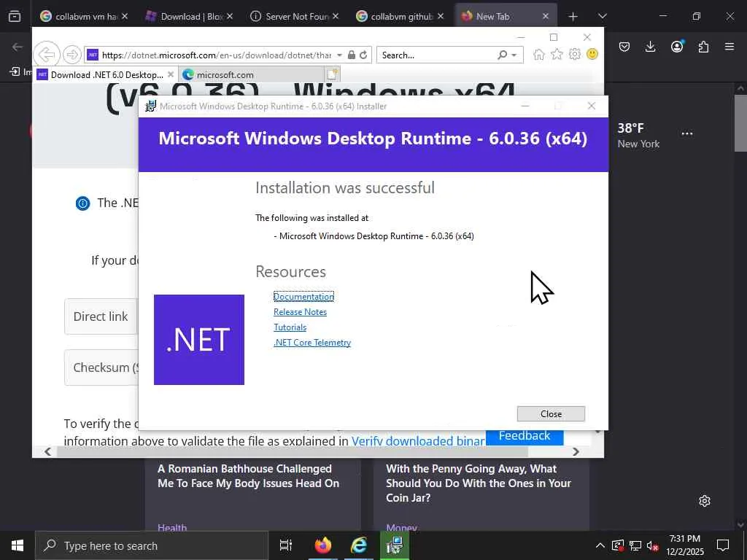Screen dimensions: 747x560
Task: Open the Release Notes link
Action: [300, 312]
